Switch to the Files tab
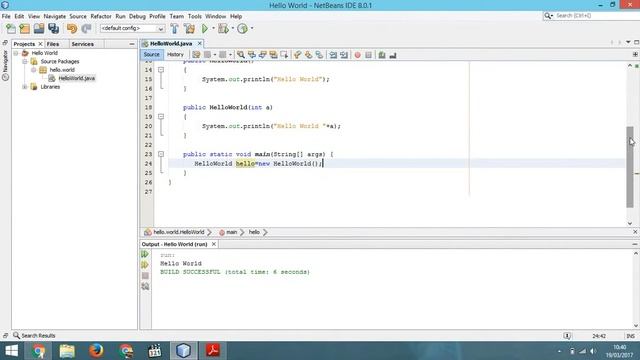This screenshot has width=640, height=360. 53,44
